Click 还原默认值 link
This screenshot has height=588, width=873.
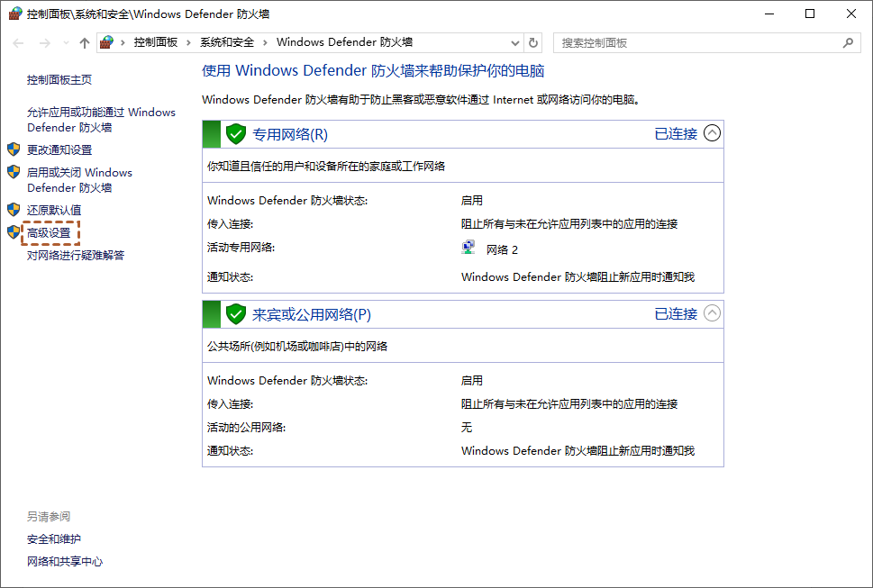54,211
